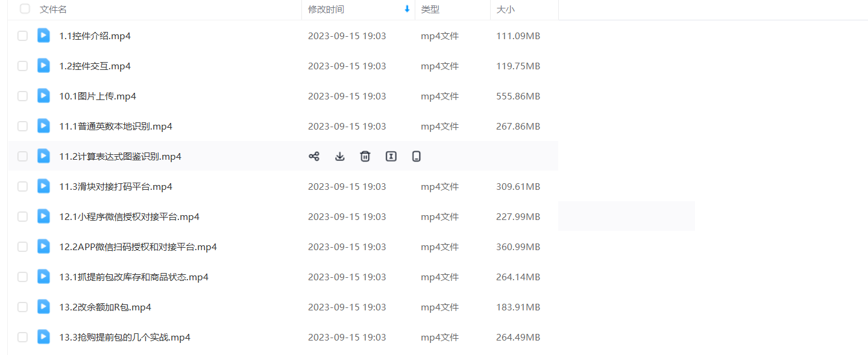Click the 修改时间 column header label
This screenshot has width=868, height=355.
coord(326,10)
